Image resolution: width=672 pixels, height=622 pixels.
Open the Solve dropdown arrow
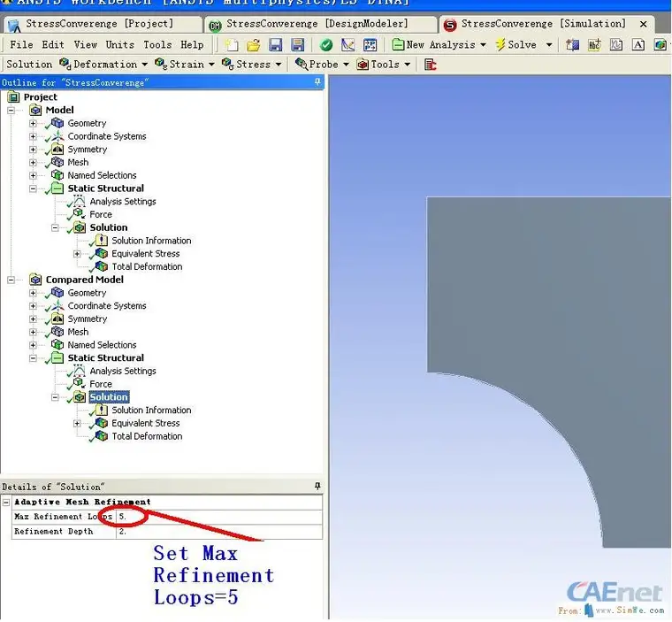point(549,44)
